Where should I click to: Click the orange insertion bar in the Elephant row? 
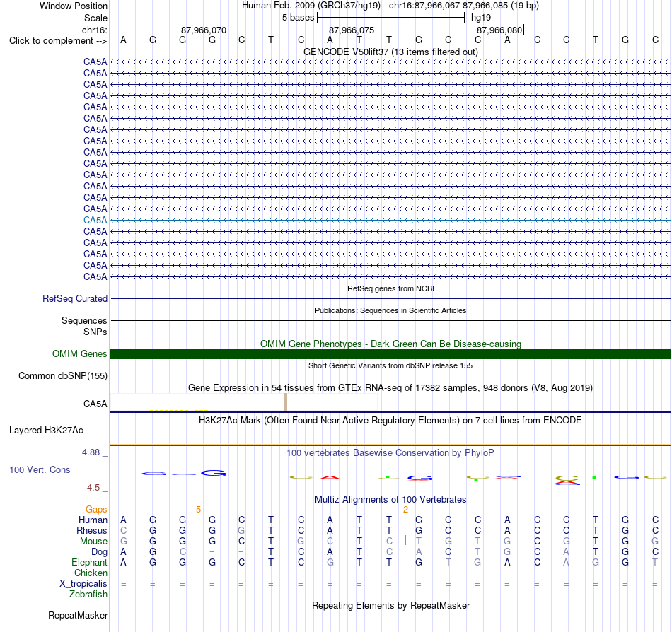click(199, 561)
